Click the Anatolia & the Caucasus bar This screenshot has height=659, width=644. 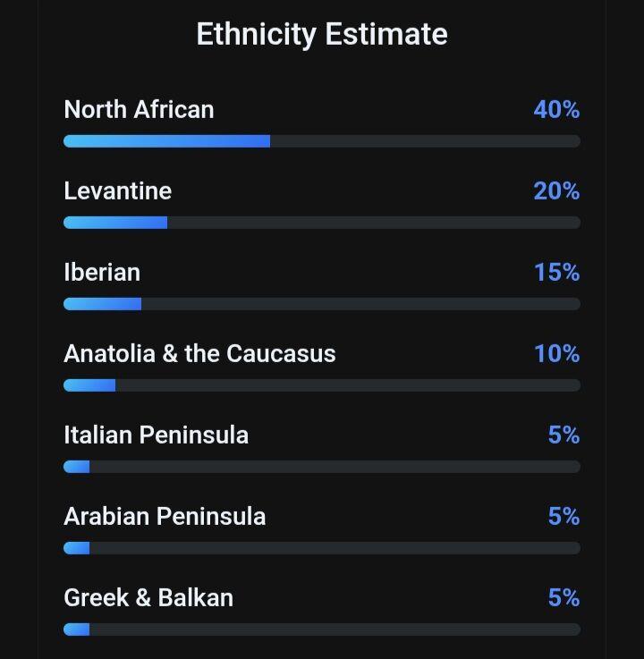(322, 385)
